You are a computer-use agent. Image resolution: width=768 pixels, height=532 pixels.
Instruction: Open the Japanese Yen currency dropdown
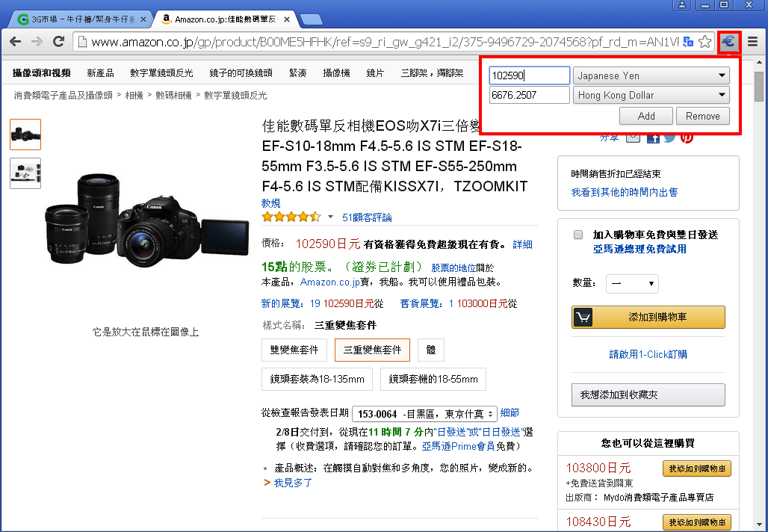click(x=651, y=75)
